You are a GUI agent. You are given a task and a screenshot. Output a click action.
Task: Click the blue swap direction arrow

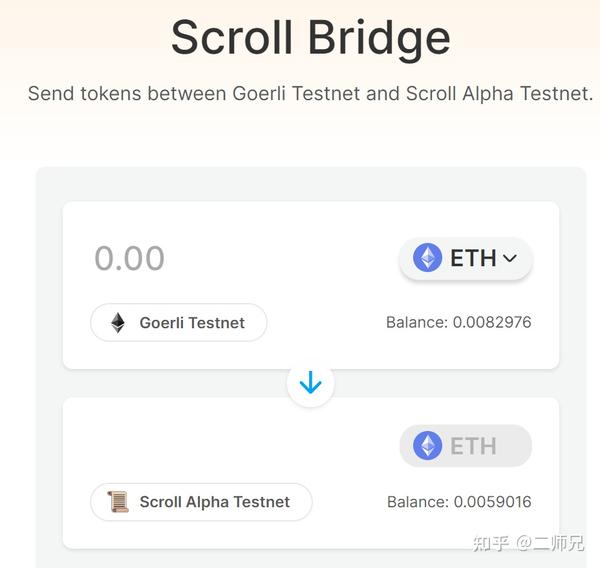coord(310,383)
